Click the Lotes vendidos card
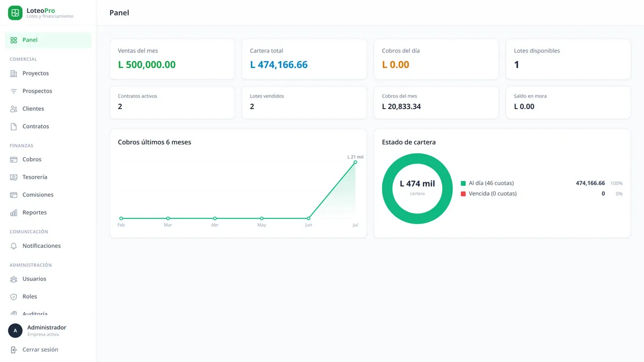 click(304, 102)
